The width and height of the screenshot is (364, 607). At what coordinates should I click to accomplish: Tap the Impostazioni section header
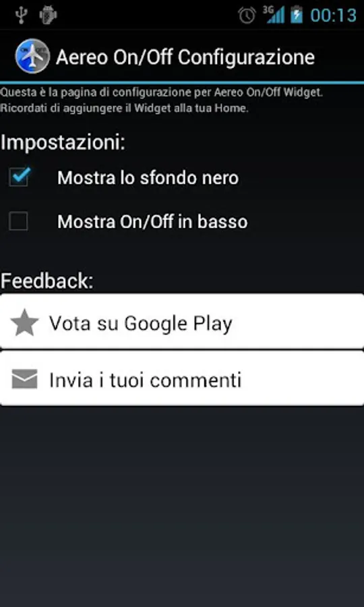coord(63,142)
